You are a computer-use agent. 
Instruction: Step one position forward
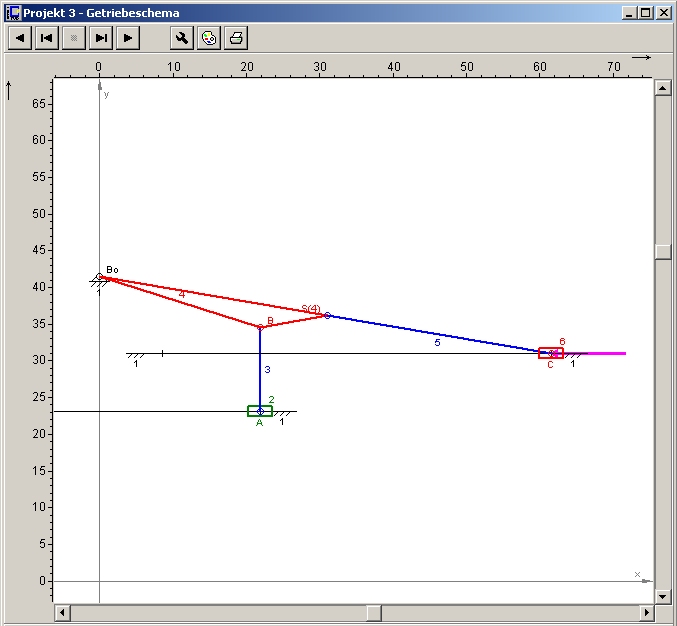coord(101,38)
